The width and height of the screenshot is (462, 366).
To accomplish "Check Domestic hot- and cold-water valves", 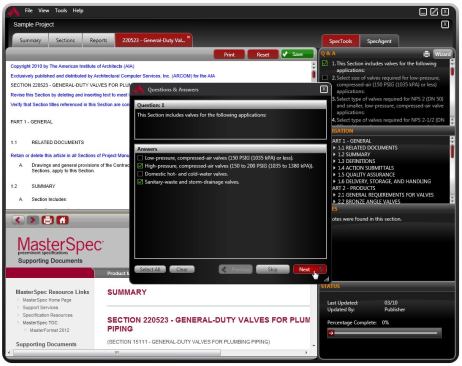I will click(140, 174).
